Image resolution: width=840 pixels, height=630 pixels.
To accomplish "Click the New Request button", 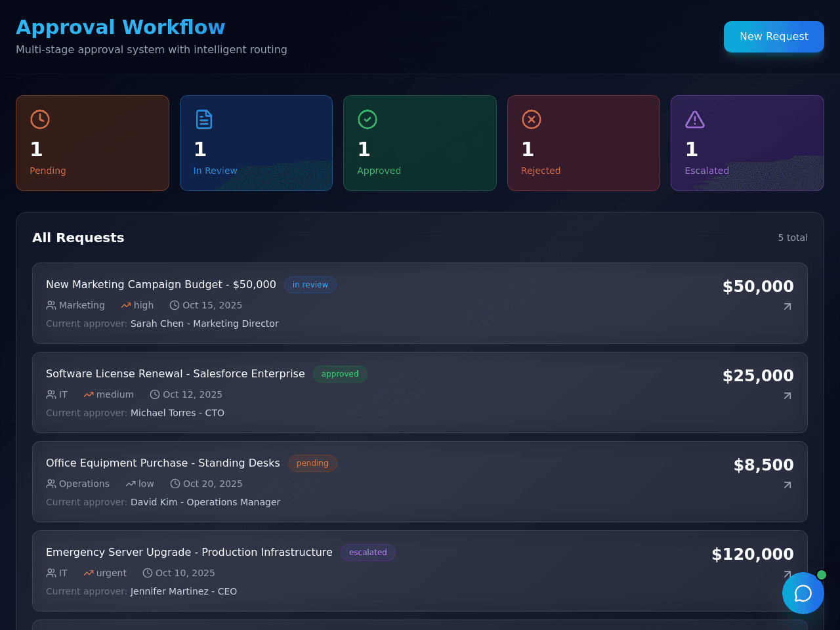I will tap(774, 37).
